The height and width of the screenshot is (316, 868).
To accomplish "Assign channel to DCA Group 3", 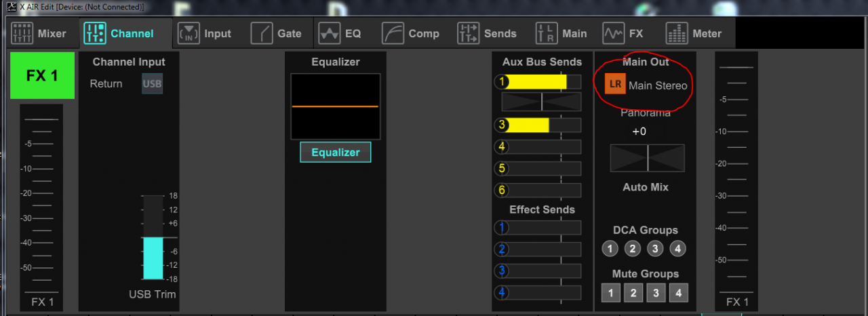I will pyautogui.click(x=654, y=249).
